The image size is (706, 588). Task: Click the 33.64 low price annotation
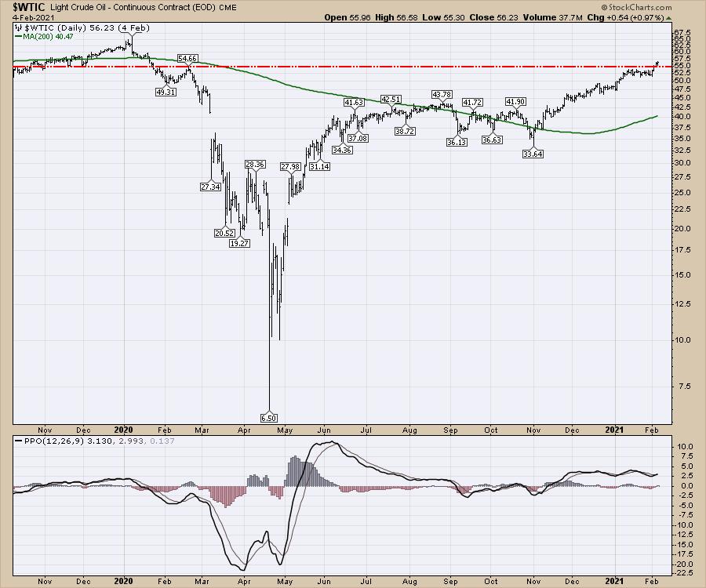coord(533,154)
